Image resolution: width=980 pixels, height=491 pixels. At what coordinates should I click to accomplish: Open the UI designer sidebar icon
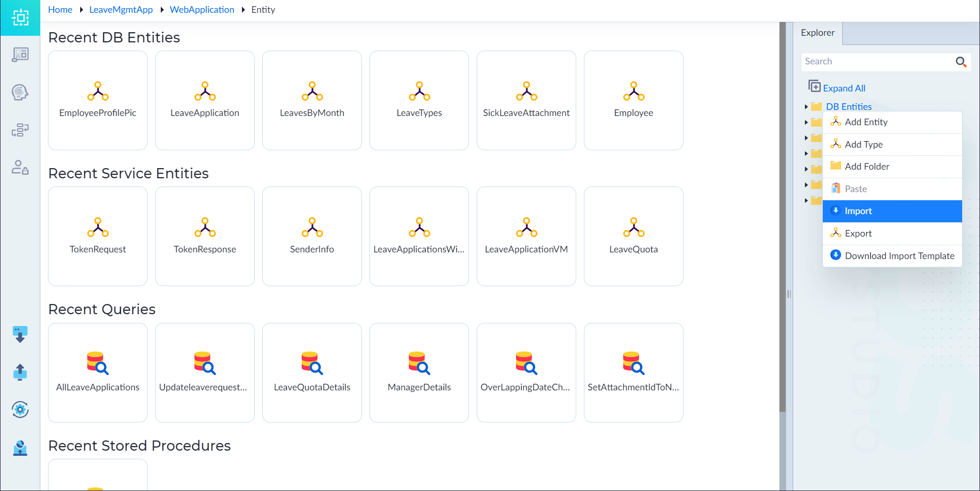point(20,55)
